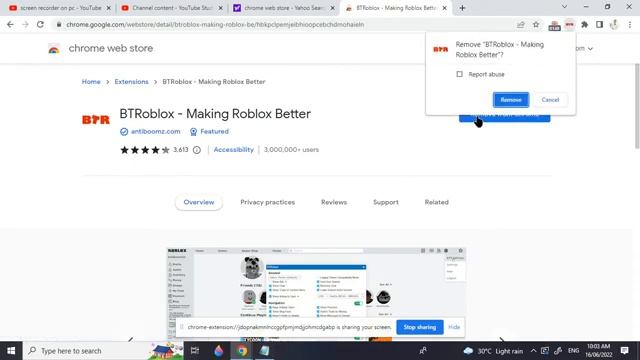
Task: Go back using browser back arrow
Action: click(x=10, y=24)
